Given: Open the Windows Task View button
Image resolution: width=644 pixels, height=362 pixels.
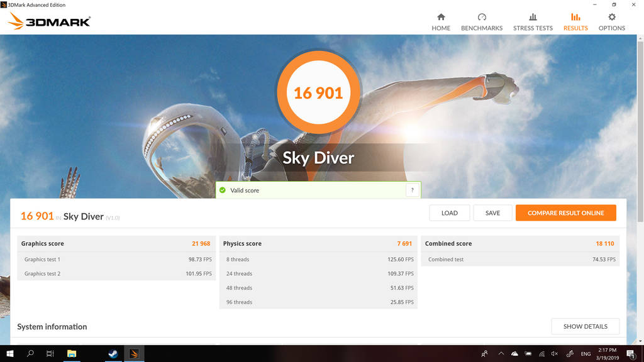Looking at the screenshot, I should [50, 354].
